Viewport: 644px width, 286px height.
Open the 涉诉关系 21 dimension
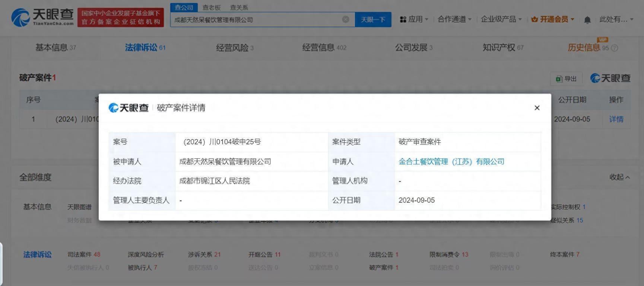(204, 254)
